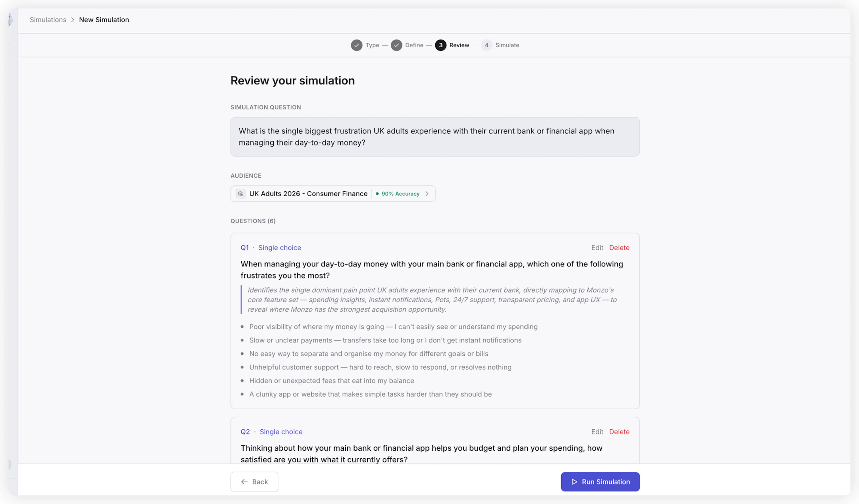Screen dimensions: 859x504
Task: Return to the Define step label
Action: pos(414,45)
